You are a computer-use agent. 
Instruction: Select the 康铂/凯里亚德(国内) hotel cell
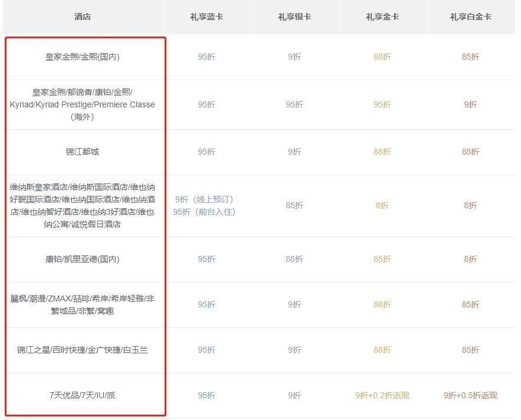coord(83,259)
